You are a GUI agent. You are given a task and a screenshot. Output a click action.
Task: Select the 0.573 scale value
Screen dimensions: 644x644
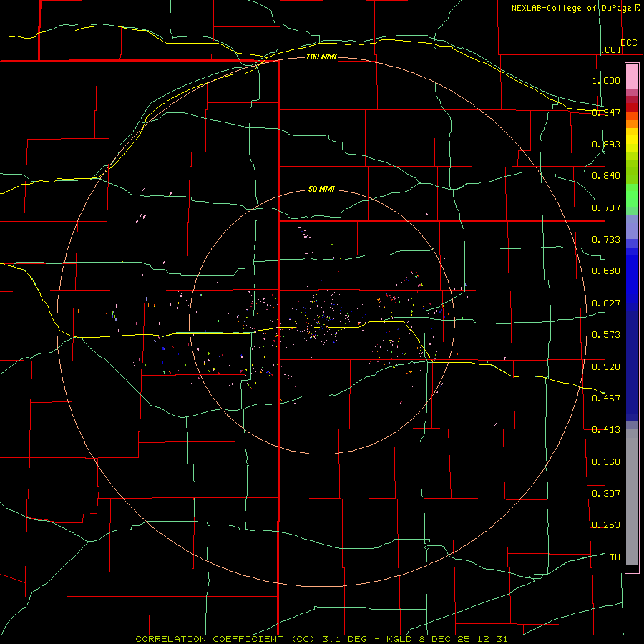tap(606, 335)
